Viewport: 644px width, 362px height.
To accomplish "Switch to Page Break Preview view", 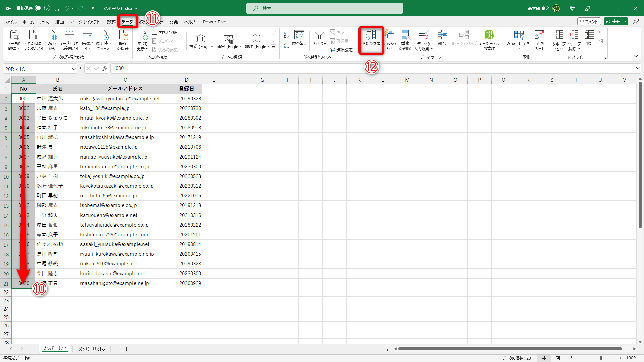I will 571,358.
